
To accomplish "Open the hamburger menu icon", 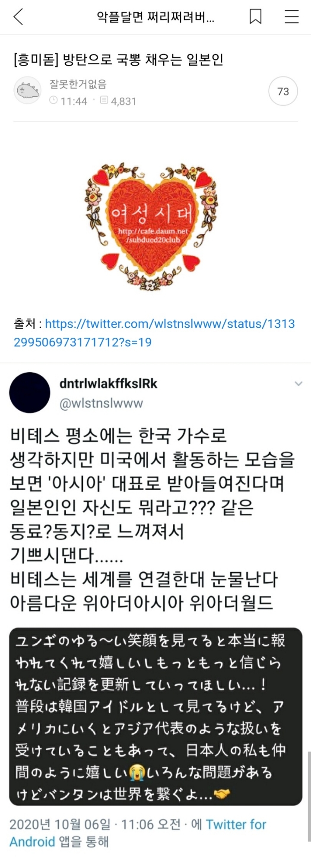I will point(292,17).
